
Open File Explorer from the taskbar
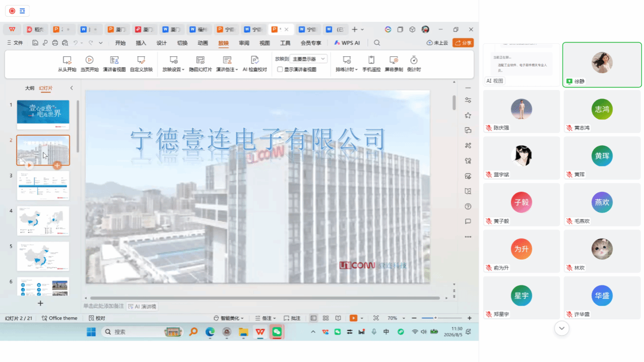[243, 332]
